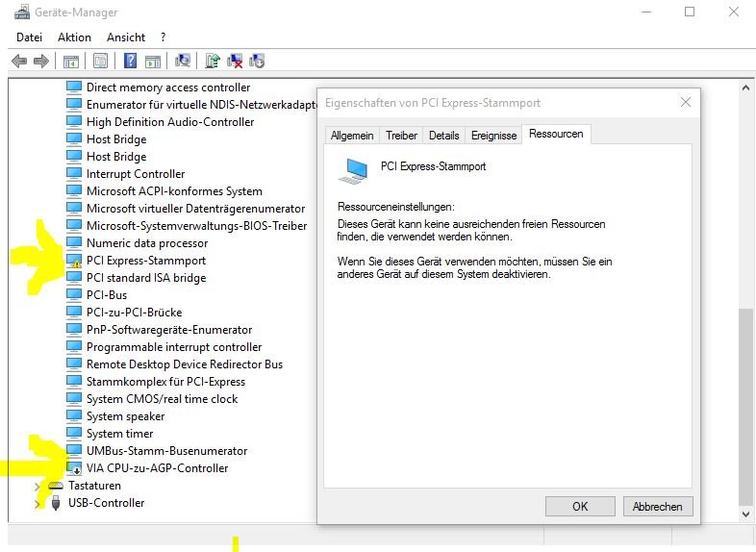Viewport: 756px width, 552px height.
Task: Open the Ansicht menu
Action: click(x=126, y=38)
